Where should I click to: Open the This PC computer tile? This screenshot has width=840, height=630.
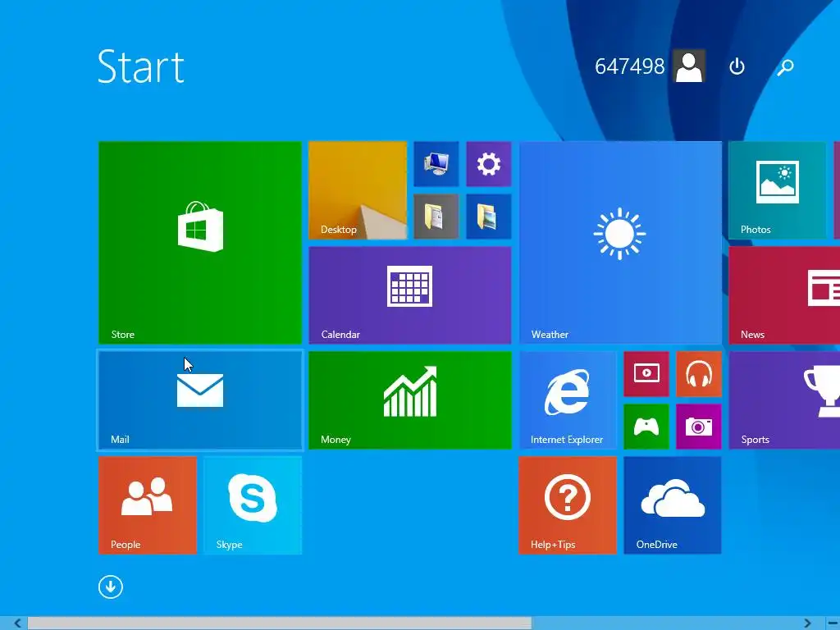coord(436,164)
